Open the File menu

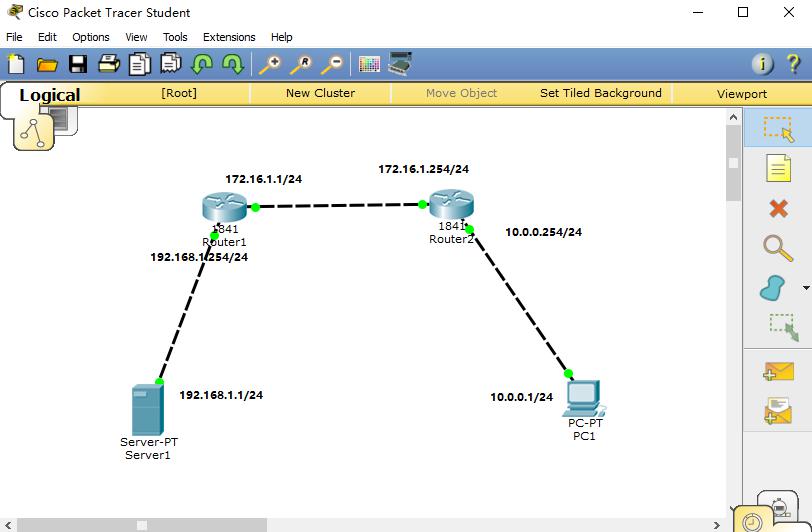tap(14, 37)
